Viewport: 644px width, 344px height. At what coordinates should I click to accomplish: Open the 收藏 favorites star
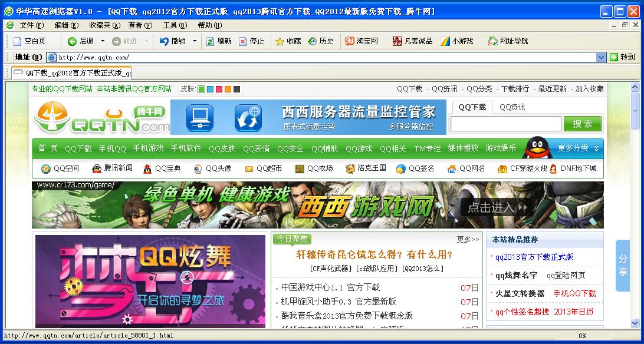(x=288, y=41)
